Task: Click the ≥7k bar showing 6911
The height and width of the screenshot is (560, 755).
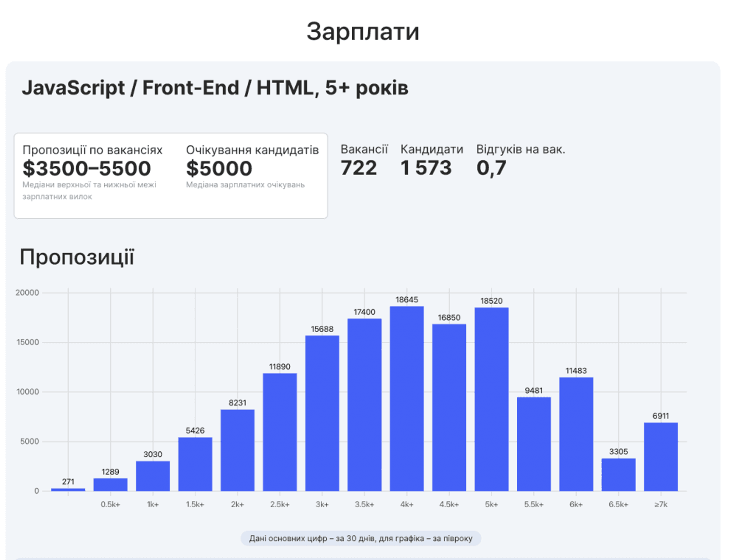Action: pyautogui.click(x=661, y=456)
